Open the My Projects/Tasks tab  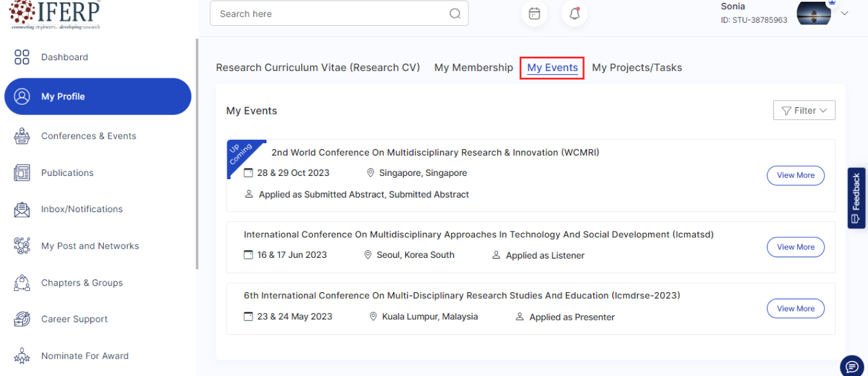[637, 67]
